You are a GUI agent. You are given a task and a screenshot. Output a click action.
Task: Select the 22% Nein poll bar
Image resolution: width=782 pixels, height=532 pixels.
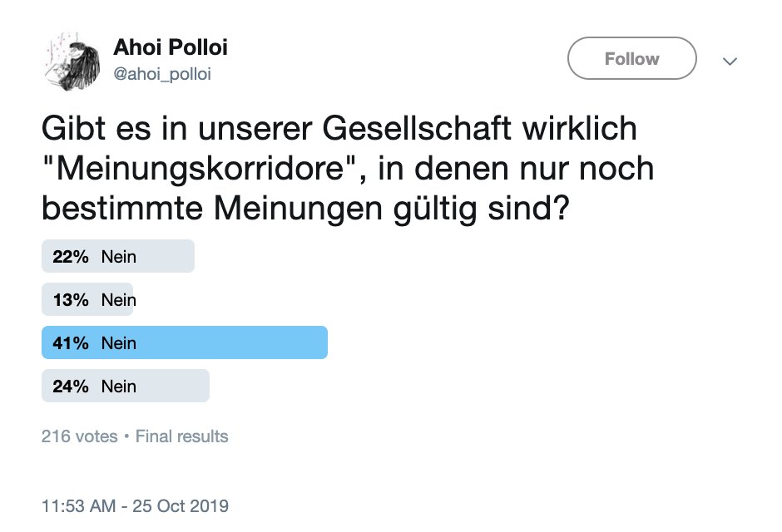[118, 257]
